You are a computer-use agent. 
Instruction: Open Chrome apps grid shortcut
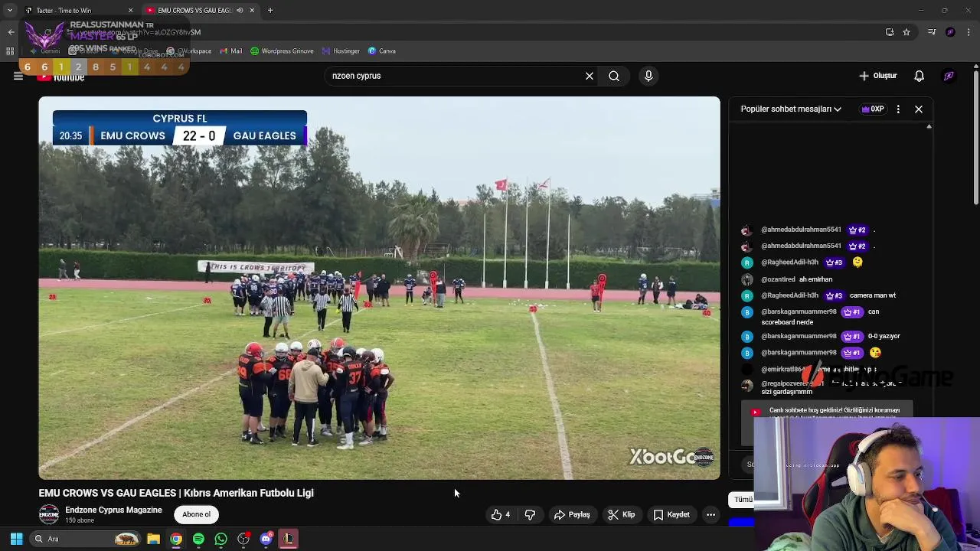pos(10,51)
